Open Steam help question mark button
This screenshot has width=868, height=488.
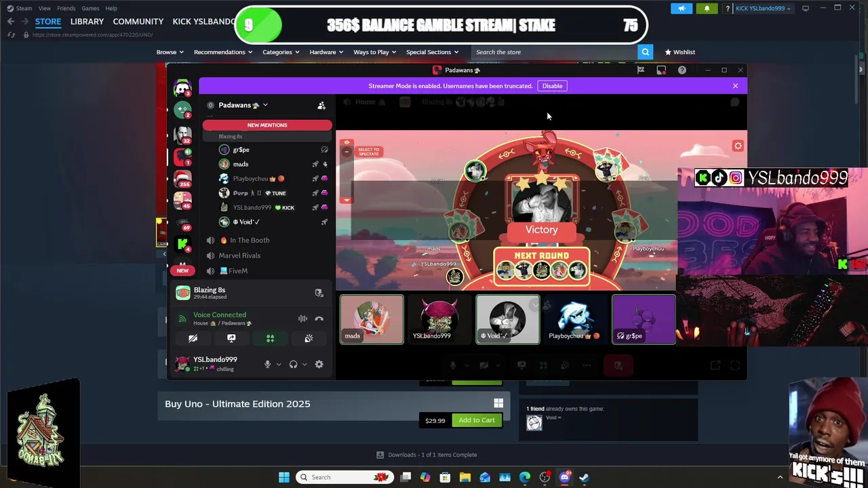pyautogui.click(x=728, y=8)
